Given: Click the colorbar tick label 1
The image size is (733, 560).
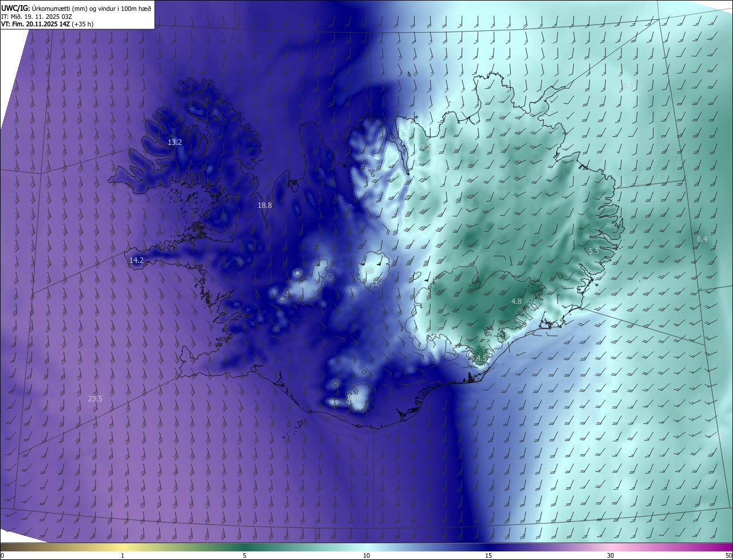Looking at the screenshot, I should tap(123, 555).
